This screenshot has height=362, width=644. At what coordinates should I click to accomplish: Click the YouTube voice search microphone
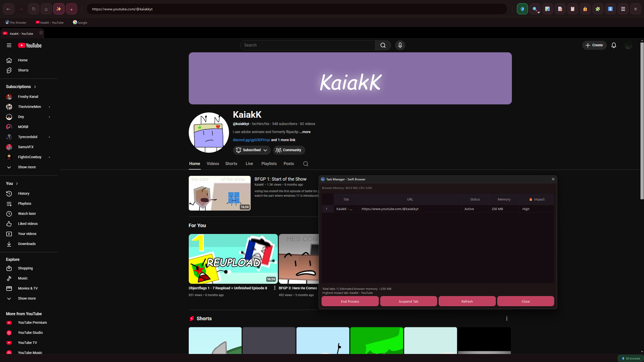pyautogui.click(x=400, y=45)
